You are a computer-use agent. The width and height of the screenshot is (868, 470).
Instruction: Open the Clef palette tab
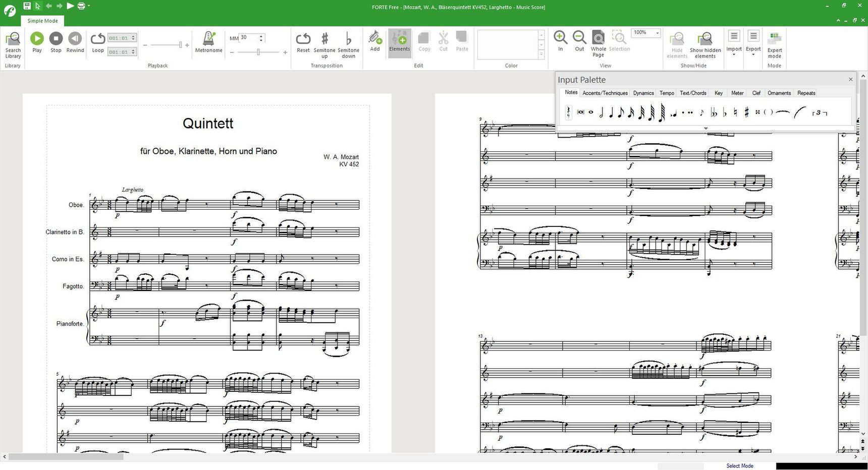(756, 93)
